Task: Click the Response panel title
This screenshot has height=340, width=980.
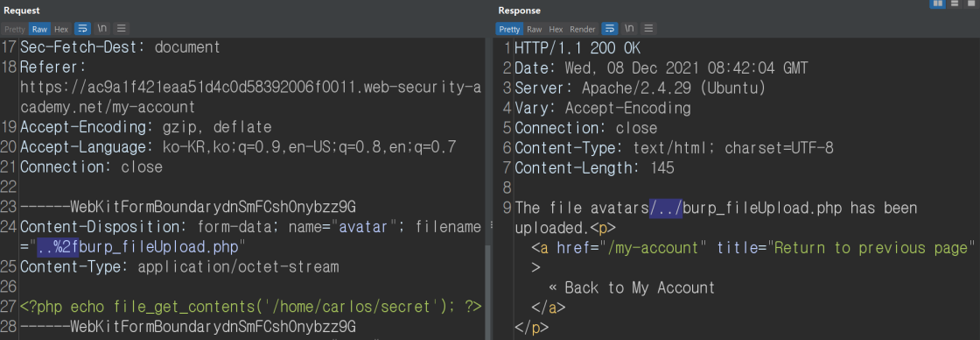Action: coord(520,11)
